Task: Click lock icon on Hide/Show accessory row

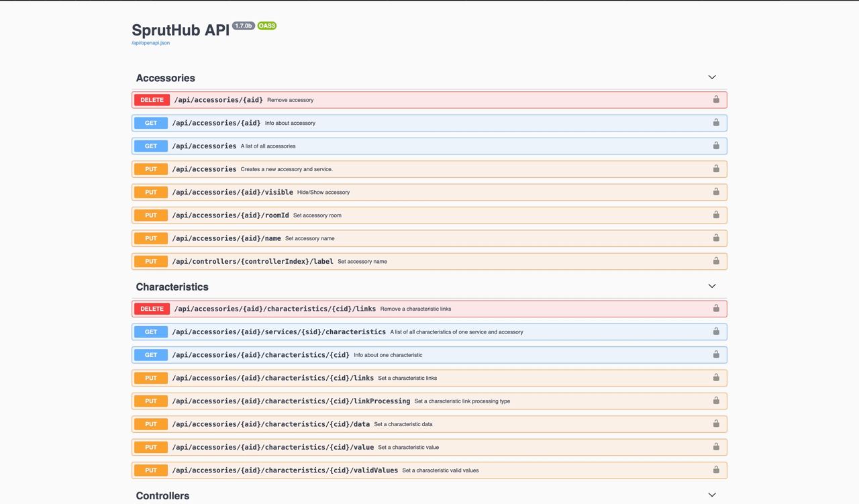Action: coord(716,191)
